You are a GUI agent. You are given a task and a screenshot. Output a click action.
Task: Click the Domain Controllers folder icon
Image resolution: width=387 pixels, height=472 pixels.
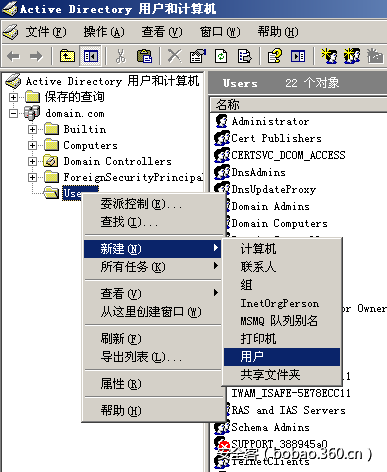51,161
